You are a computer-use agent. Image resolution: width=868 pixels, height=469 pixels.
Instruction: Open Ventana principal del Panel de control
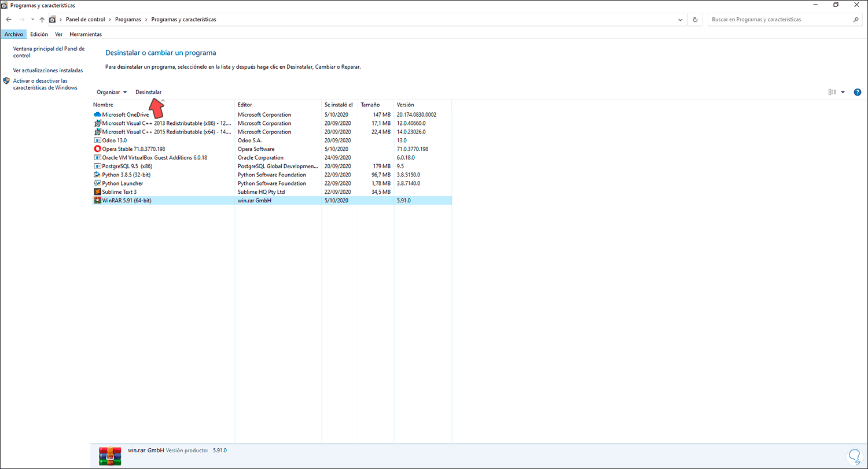pyautogui.click(x=49, y=52)
